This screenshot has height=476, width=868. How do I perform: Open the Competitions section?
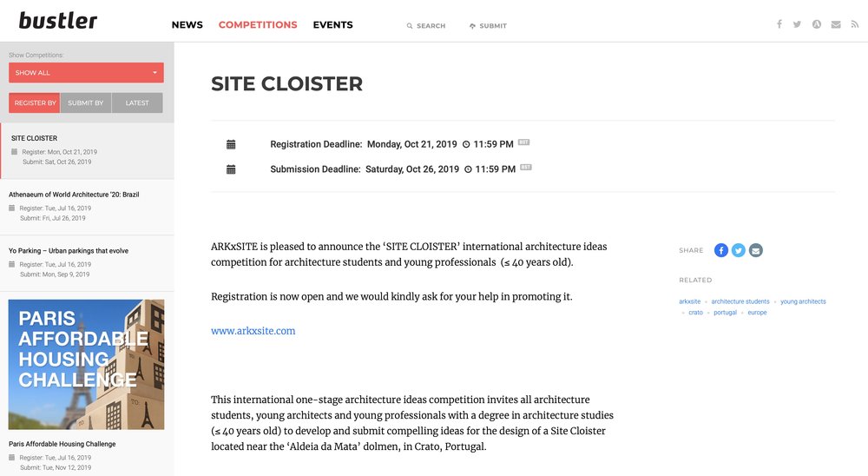coord(258,25)
